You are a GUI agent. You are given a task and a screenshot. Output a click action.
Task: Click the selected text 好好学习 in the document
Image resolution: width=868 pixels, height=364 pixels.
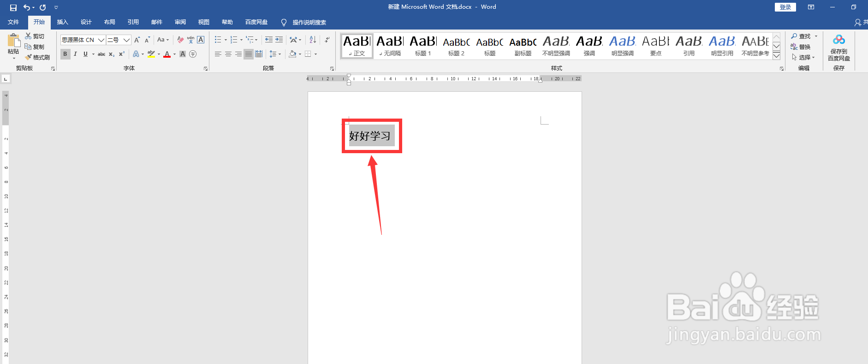(370, 136)
